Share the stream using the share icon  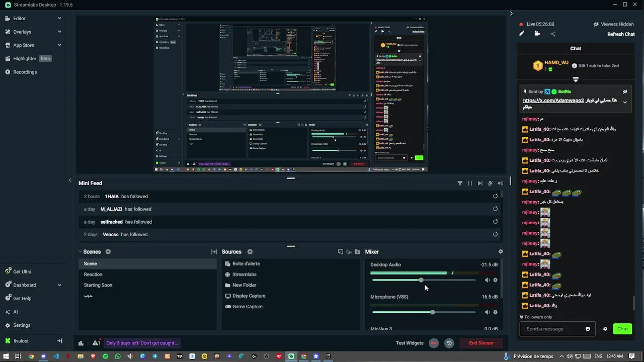coord(553,34)
